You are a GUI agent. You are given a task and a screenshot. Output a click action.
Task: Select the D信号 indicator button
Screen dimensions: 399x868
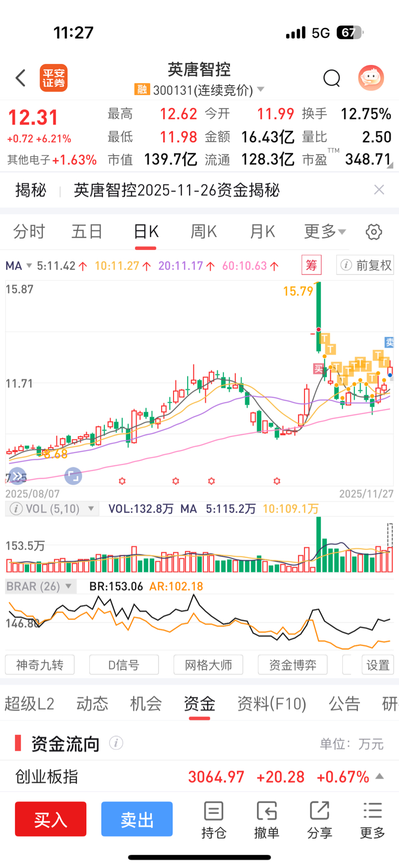point(124,665)
